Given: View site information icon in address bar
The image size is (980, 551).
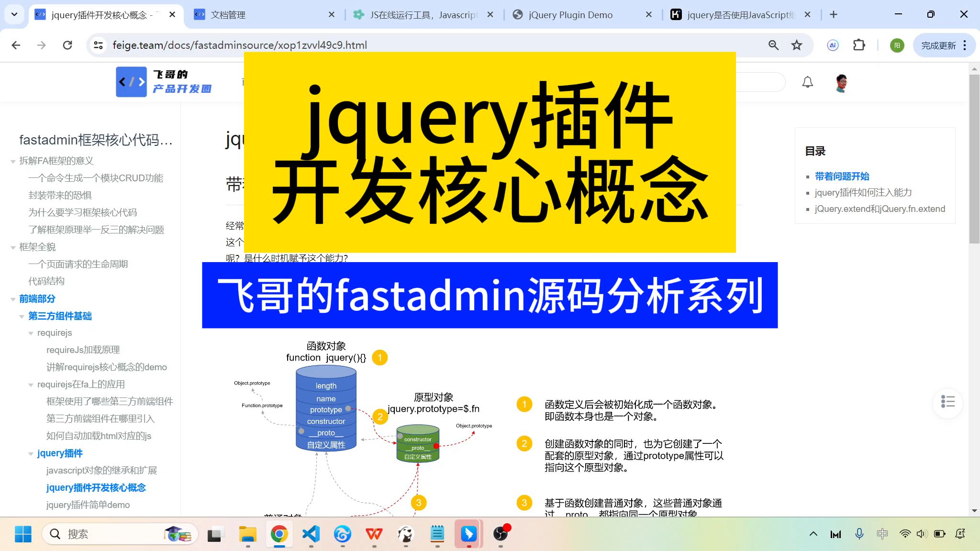Looking at the screenshot, I should [x=98, y=45].
